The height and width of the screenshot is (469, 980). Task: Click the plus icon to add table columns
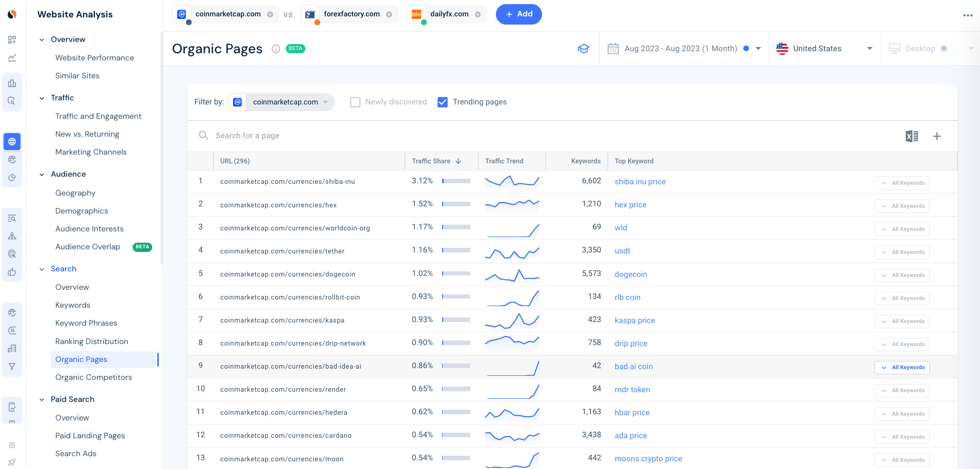click(x=937, y=136)
